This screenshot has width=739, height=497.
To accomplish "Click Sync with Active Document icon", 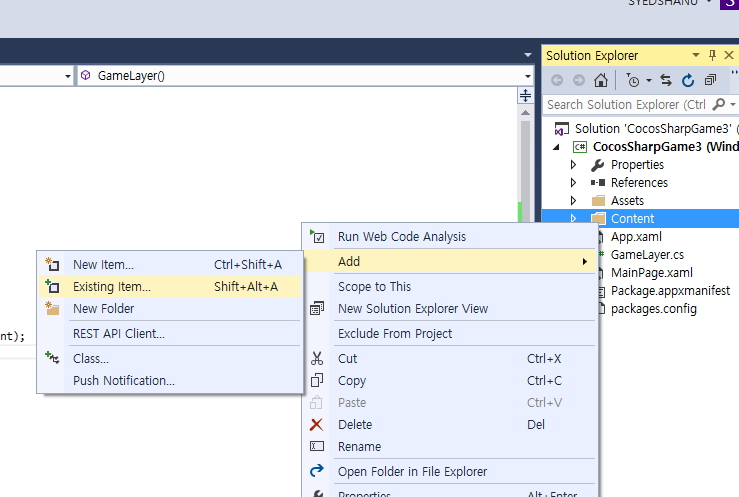I will pyautogui.click(x=666, y=80).
